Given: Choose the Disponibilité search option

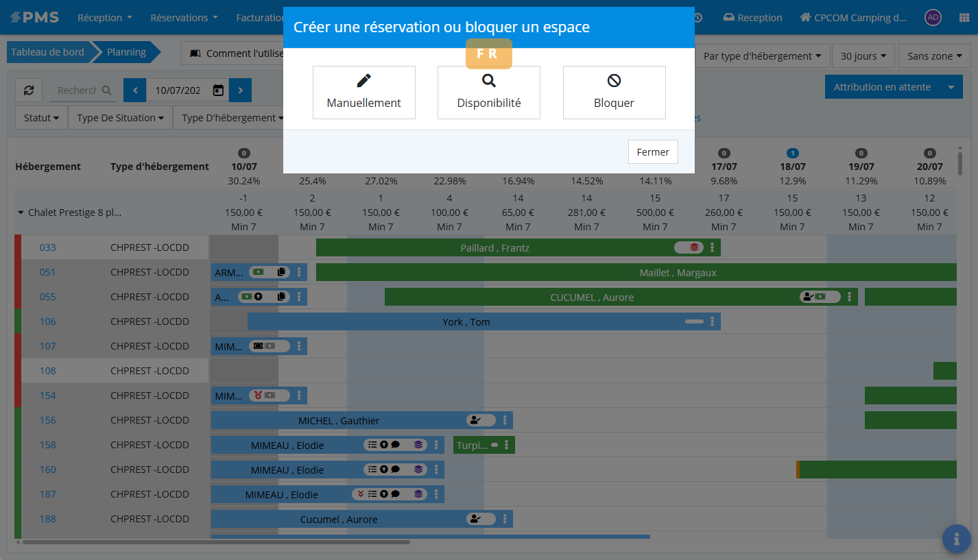Looking at the screenshot, I should (x=488, y=93).
